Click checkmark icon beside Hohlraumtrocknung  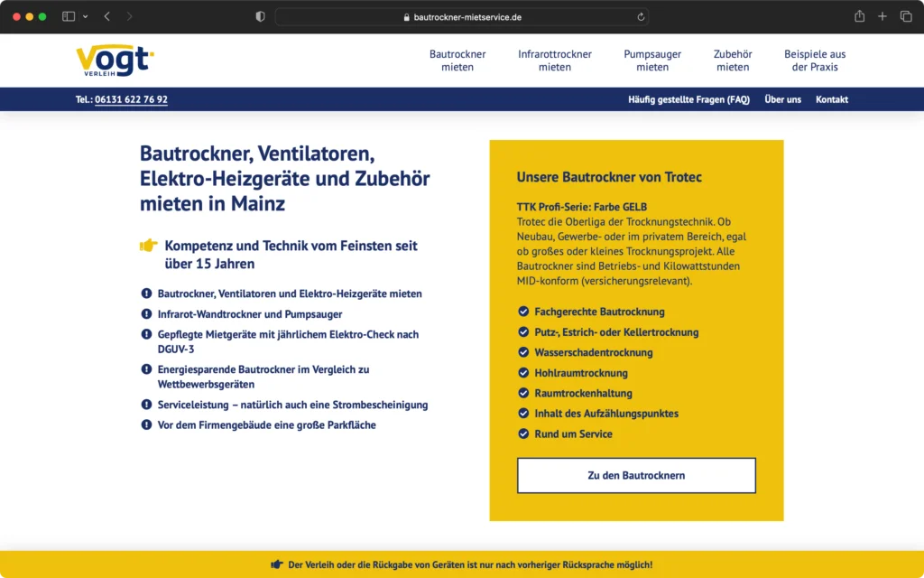[523, 373]
